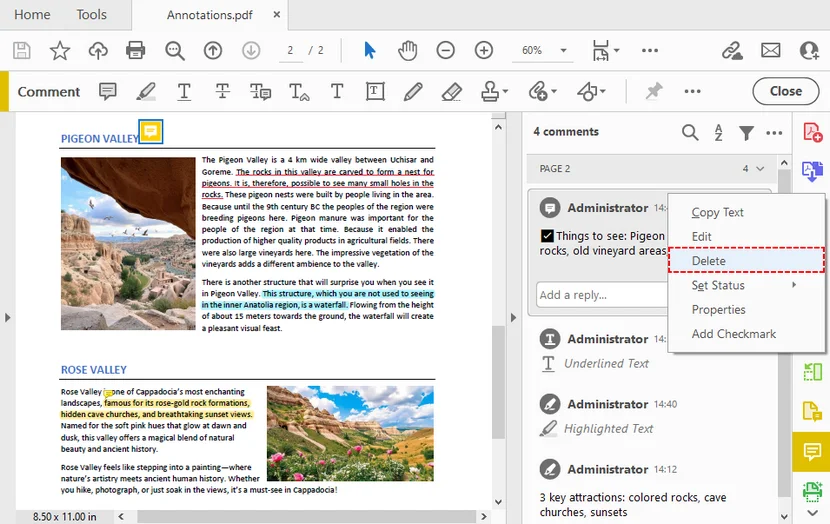Select the arrow selection tool

point(369,51)
